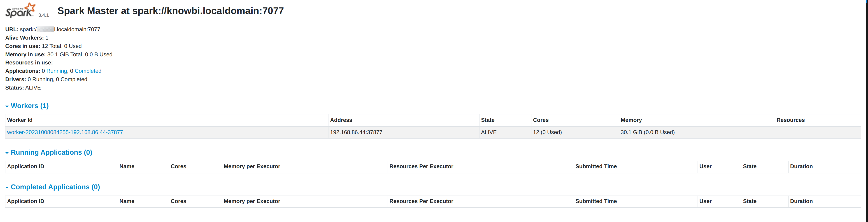Viewport: 868px width, 222px height.
Task: Sort Running Applications by Submitted Time
Action: (596, 167)
